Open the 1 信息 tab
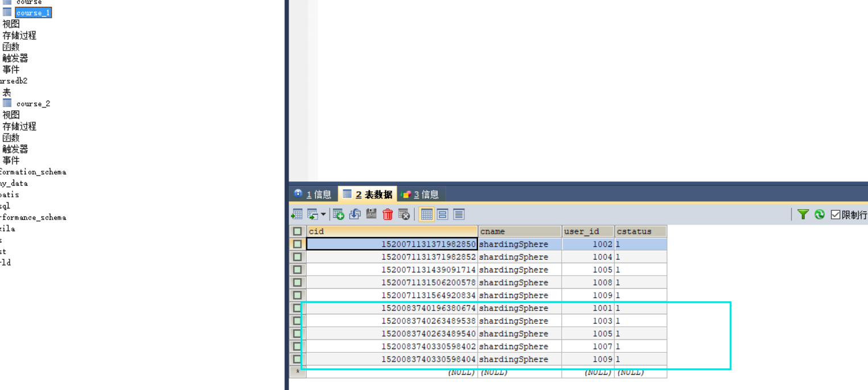The height and width of the screenshot is (390, 868). [312, 194]
